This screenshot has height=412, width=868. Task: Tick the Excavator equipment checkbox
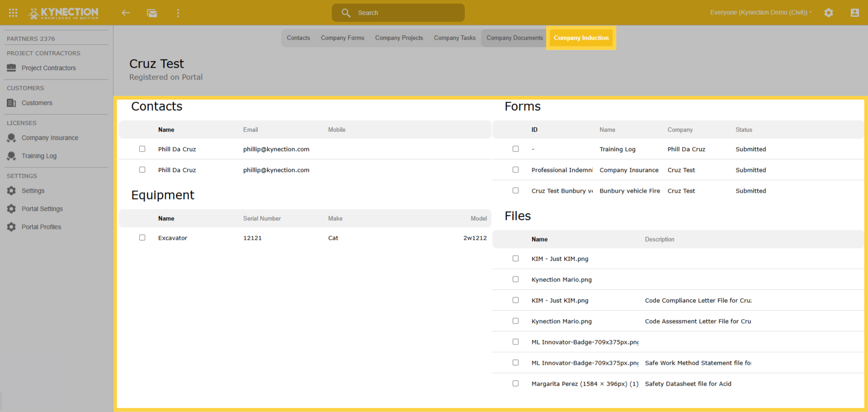click(x=142, y=237)
